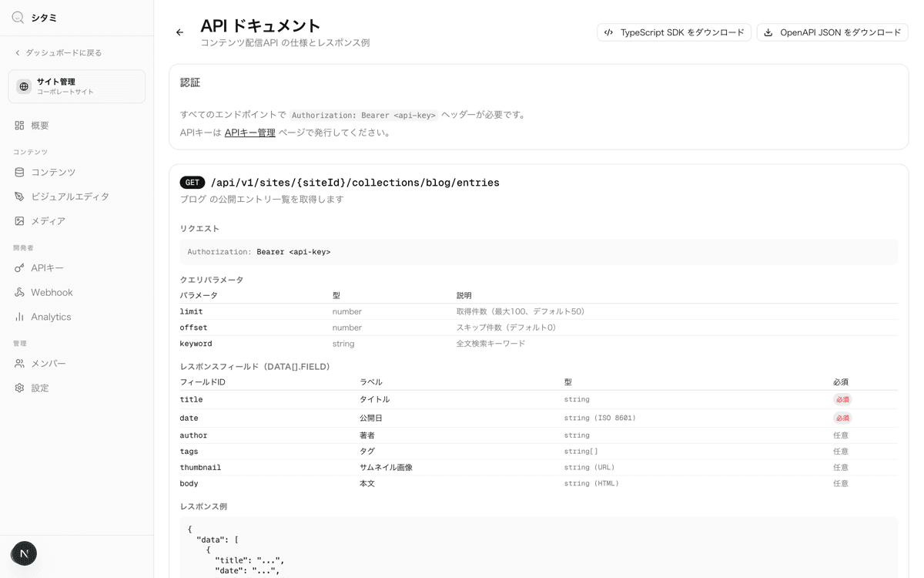Open Webhook in the sidebar
The width and height of the screenshot is (924, 578).
(x=77, y=292)
